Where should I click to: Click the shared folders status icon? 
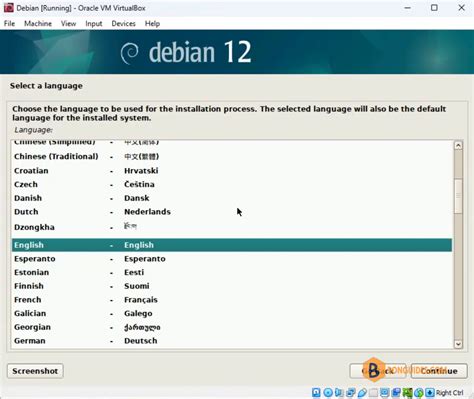374,393
